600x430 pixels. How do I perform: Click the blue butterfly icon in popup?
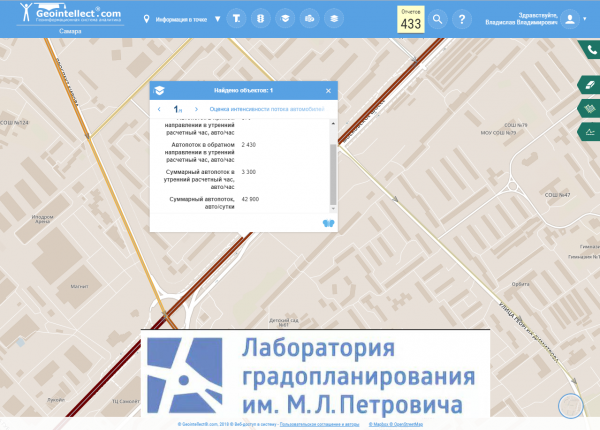(x=328, y=223)
